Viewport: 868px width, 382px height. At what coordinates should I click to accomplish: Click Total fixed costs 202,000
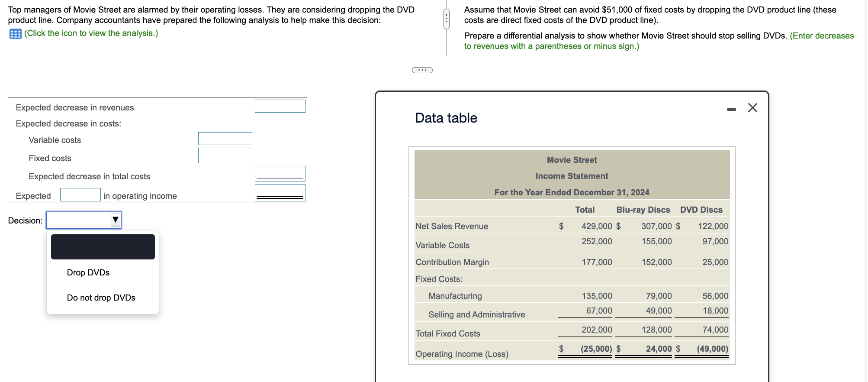[597, 330]
